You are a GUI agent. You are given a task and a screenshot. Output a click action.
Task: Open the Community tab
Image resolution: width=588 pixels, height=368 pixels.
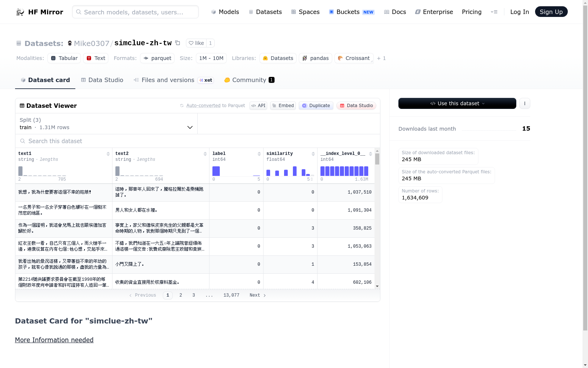click(x=250, y=80)
